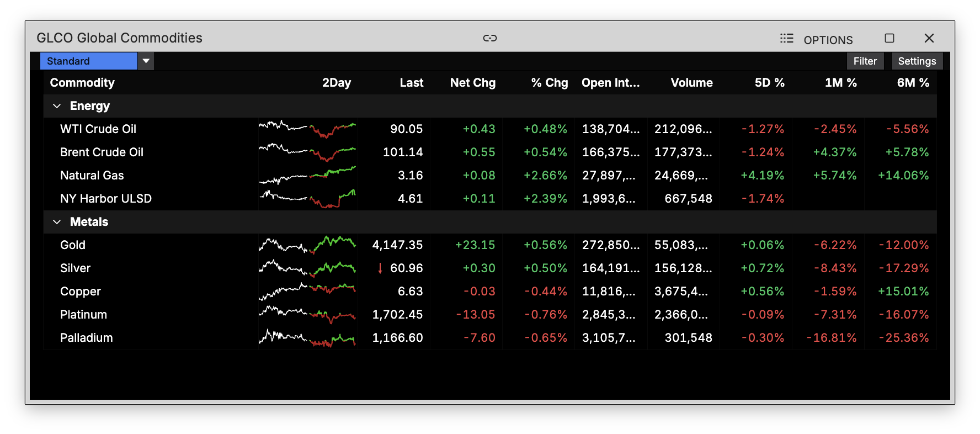Sort by Commodity column header
The image size is (980, 434).
point(82,82)
